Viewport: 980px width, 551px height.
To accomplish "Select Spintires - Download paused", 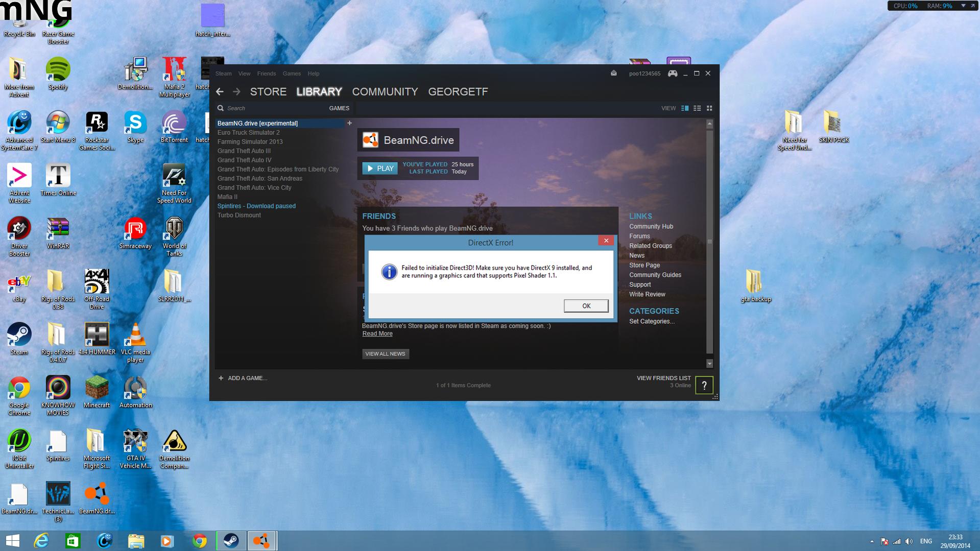I will click(256, 206).
